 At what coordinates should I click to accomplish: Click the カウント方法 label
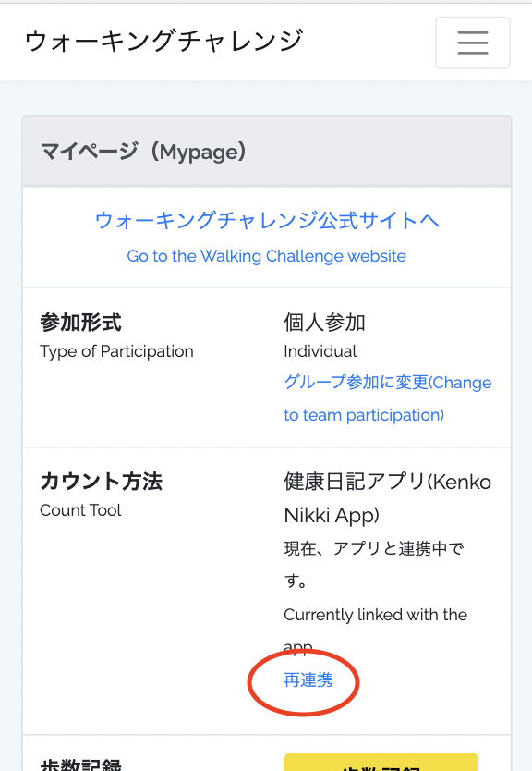click(x=102, y=482)
